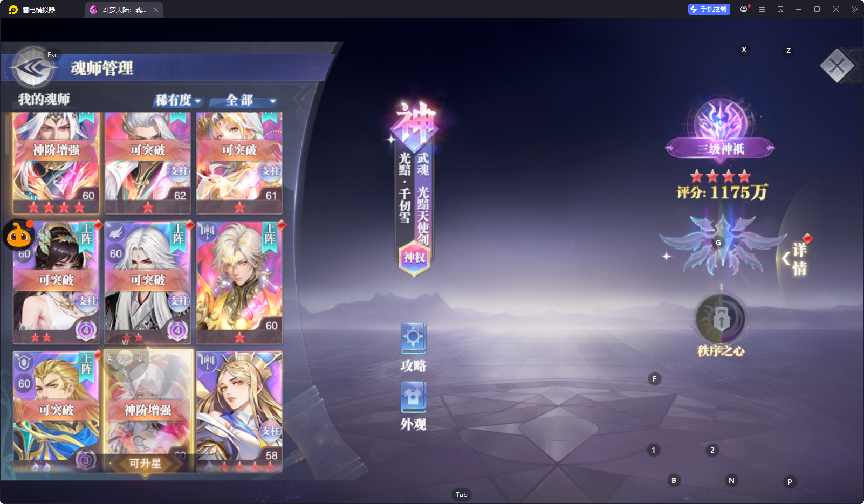Close the screen with the diamond X button
Screen dimensions: 864x504
[837, 66]
